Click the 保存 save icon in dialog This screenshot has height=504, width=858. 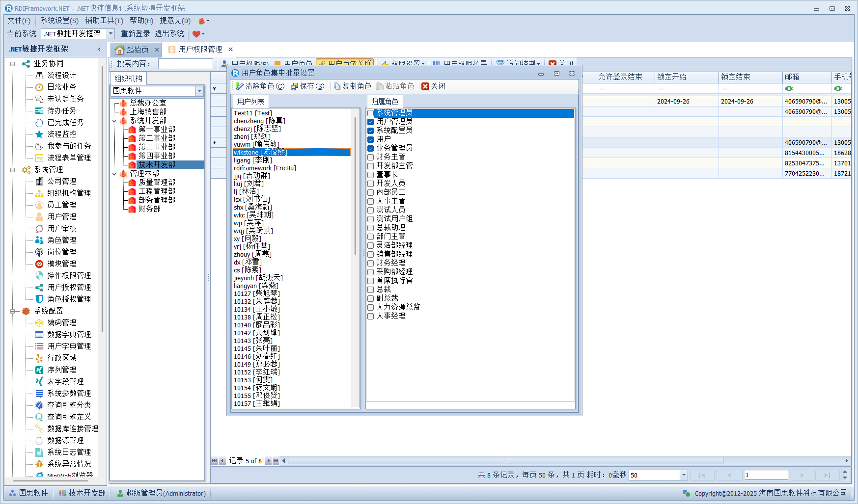coord(294,86)
